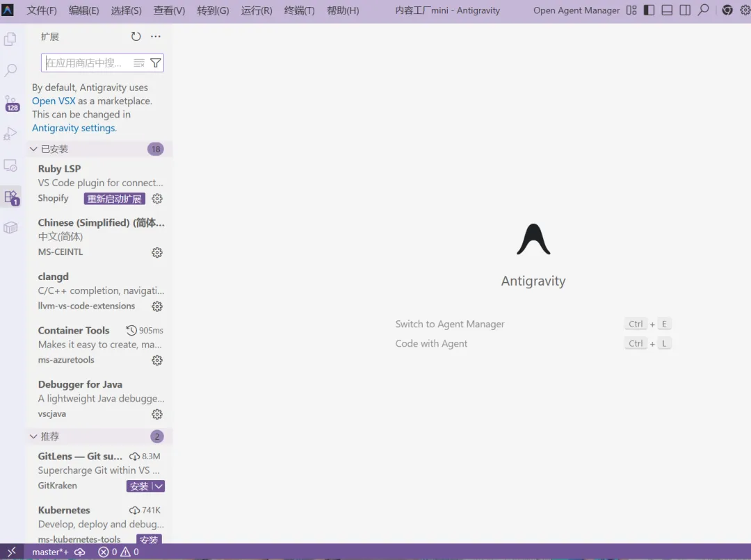Open extension search filter options
Viewport: 751px width, 560px height.
tap(156, 63)
